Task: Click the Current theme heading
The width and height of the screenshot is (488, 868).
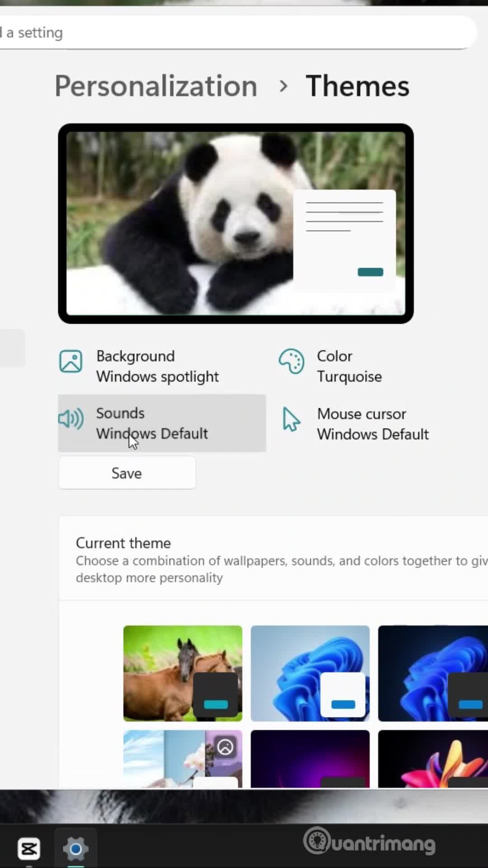Action: coord(123,543)
